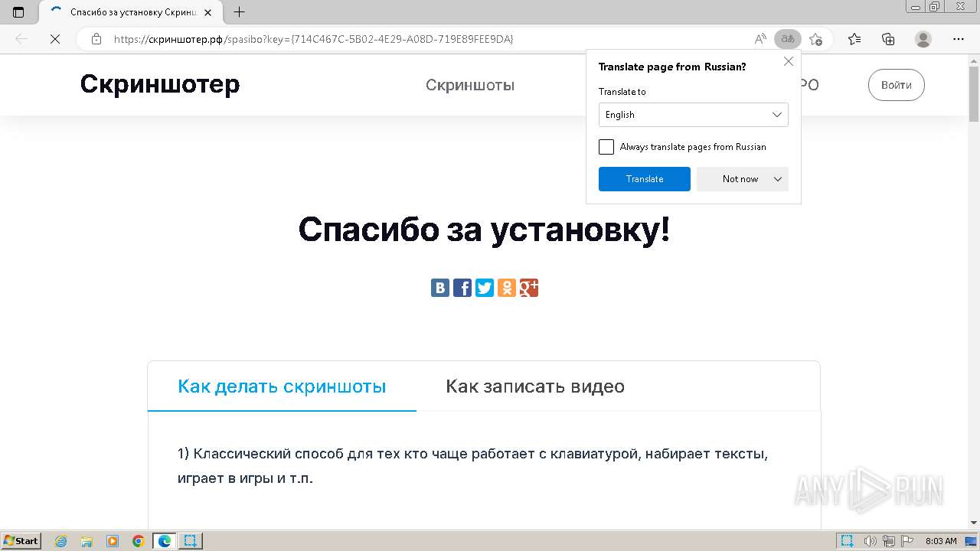Share via VK social icon
The height and width of the screenshot is (551, 980).
(x=440, y=288)
